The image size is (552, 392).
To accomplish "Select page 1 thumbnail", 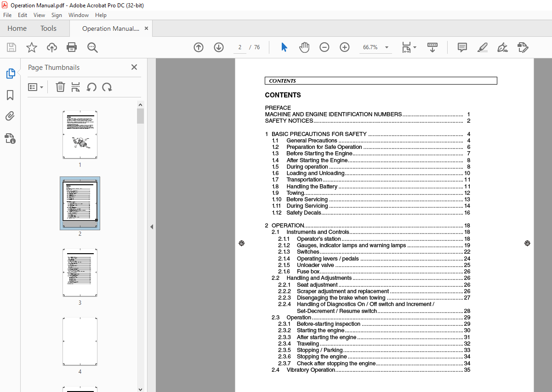I will (x=80, y=134).
